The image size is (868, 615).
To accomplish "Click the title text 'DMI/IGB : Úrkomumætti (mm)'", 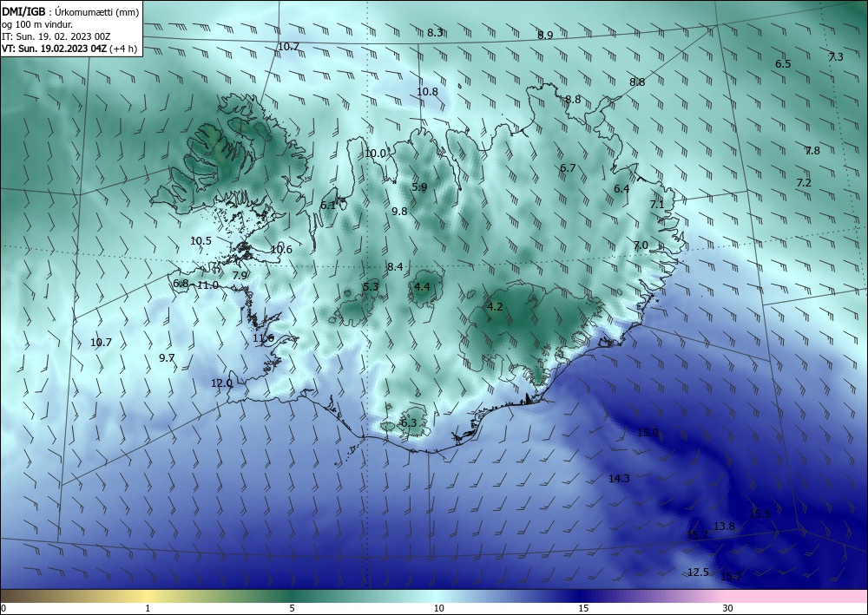I will click(x=70, y=12).
